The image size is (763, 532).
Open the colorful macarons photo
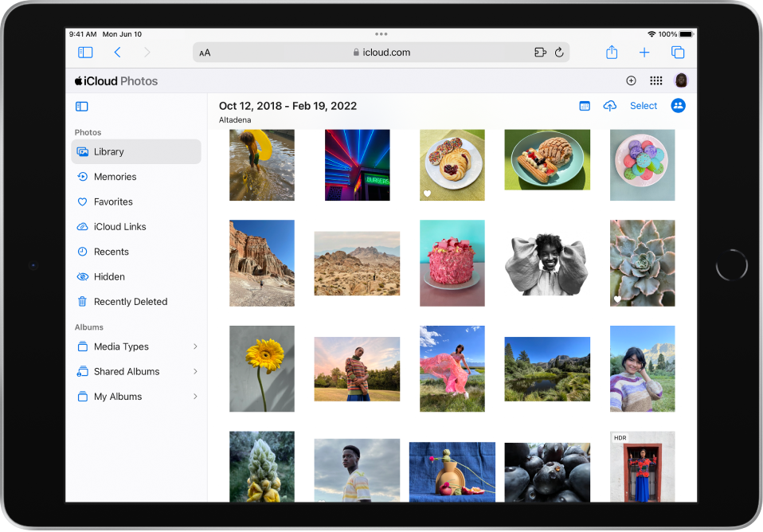[x=642, y=165]
